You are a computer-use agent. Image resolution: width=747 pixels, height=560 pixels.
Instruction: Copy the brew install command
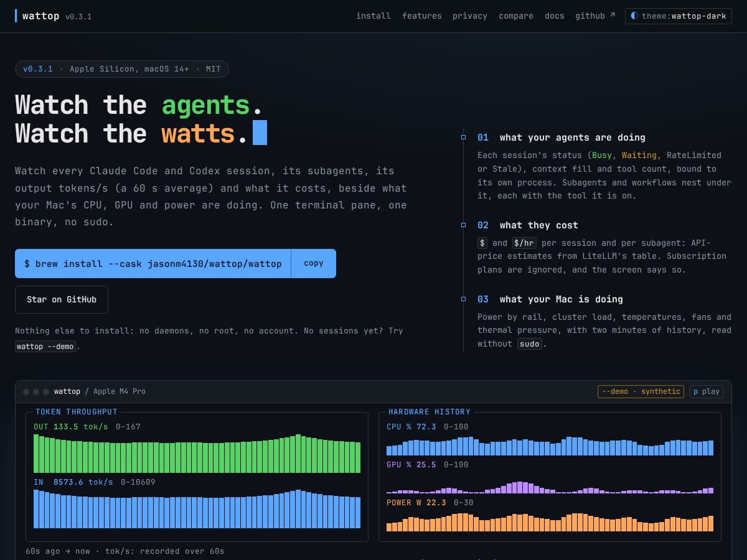click(x=314, y=263)
